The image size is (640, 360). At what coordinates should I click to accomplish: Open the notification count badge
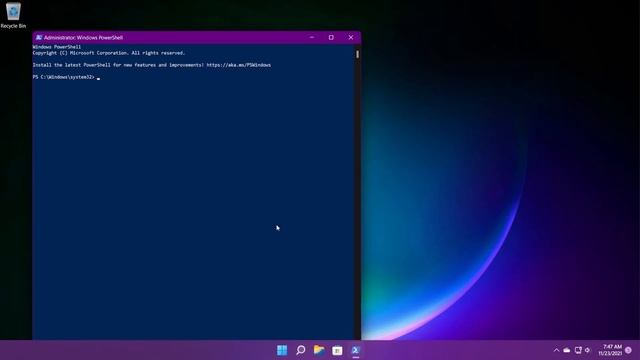[x=628, y=350]
